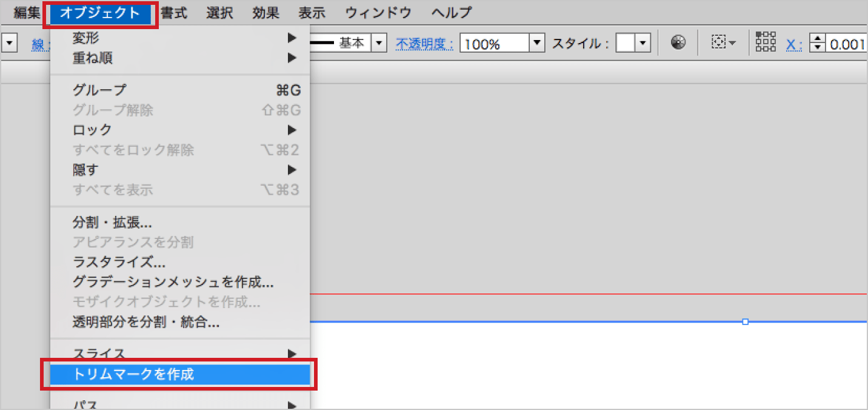Click the 不透明度 link

(424, 44)
